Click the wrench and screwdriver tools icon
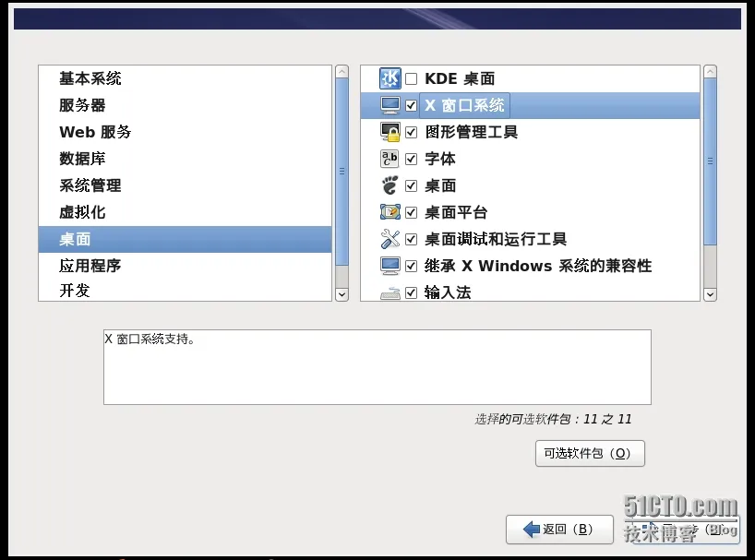755x560 pixels. click(x=390, y=239)
